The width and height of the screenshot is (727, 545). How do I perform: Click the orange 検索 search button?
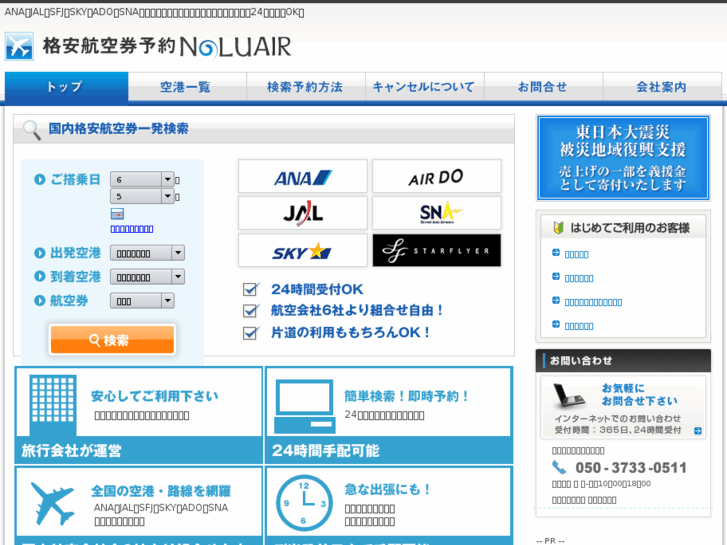point(112,340)
